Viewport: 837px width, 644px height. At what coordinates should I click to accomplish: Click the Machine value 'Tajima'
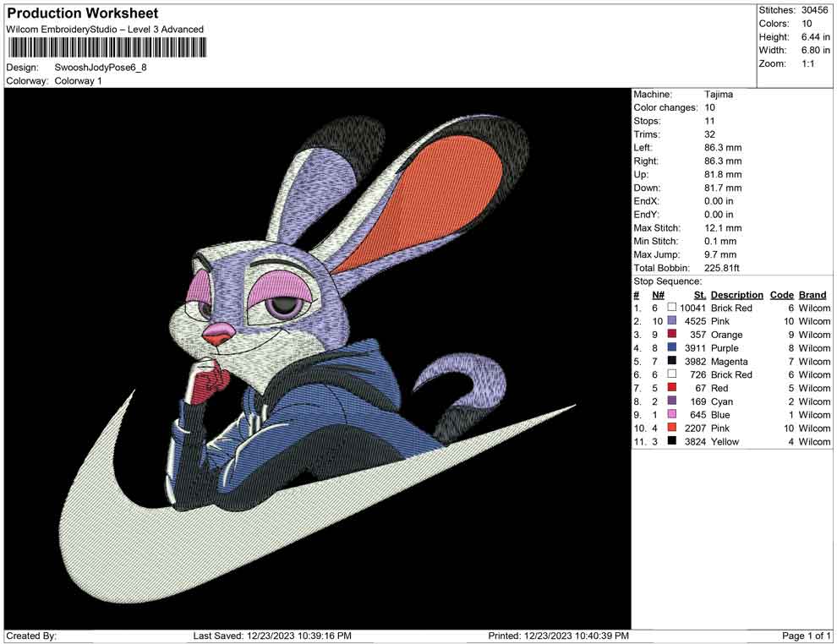coord(719,95)
